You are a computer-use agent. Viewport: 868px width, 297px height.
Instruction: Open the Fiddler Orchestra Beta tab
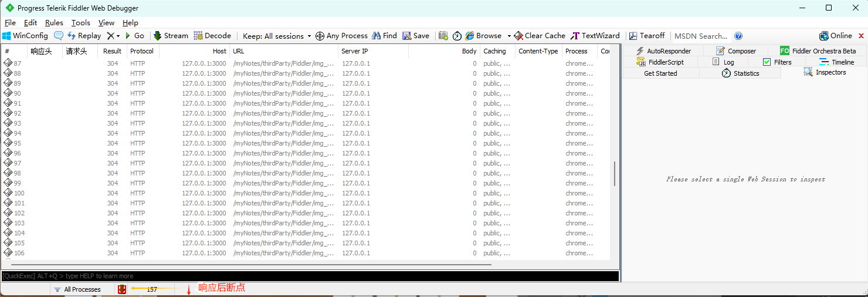(818, 51)
